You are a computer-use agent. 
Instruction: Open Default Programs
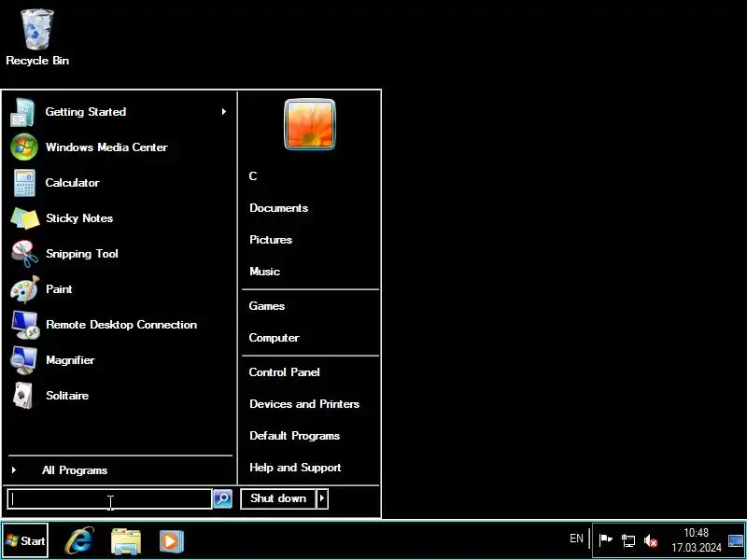tap(294, 436)
